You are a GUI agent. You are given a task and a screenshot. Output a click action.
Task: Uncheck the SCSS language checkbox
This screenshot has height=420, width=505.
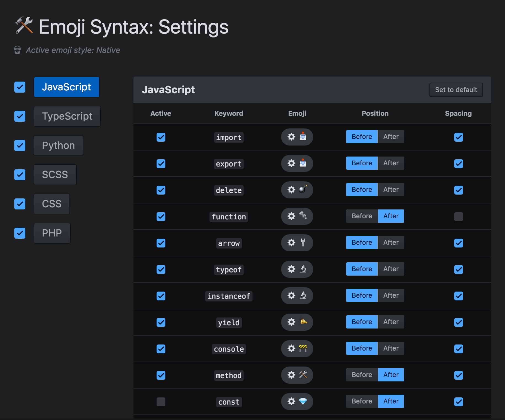[x=20, y=175]
